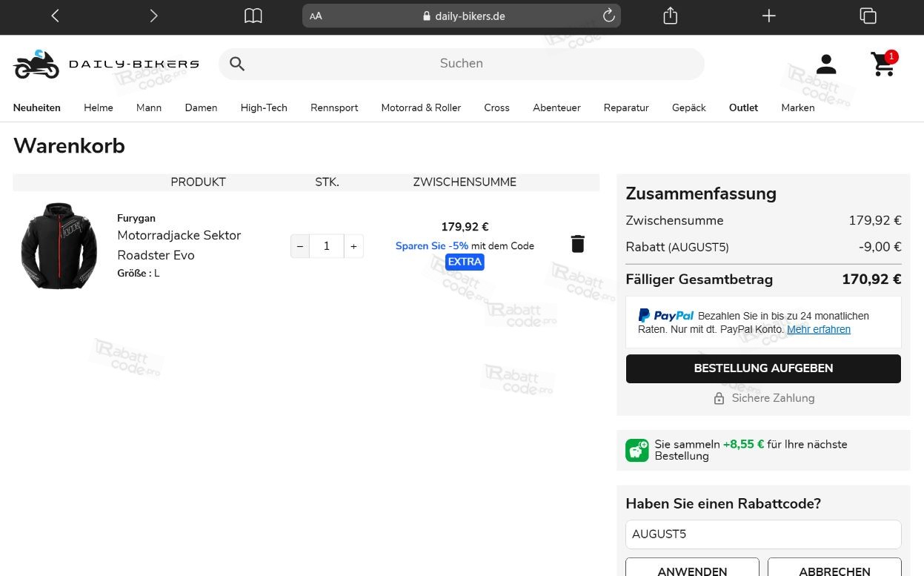Click BESTELLUNG AUFGEBEN button
The width and height of the screenshot is (924, 576).
tap(763, 368)
